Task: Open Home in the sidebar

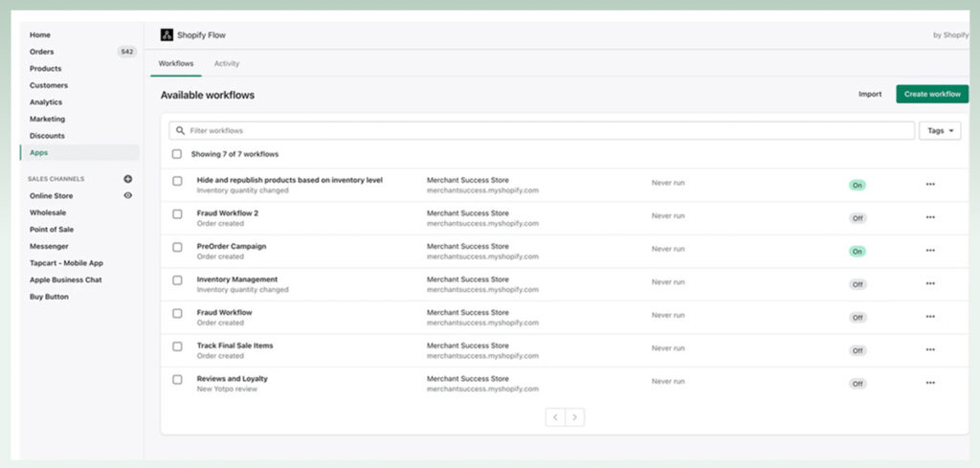Action: [x=40, y=35]
